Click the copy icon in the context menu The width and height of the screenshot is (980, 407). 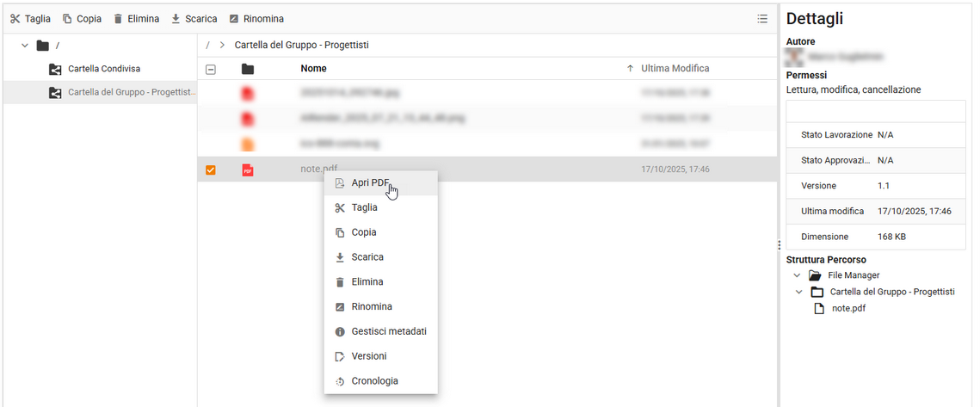pos(340,232)
